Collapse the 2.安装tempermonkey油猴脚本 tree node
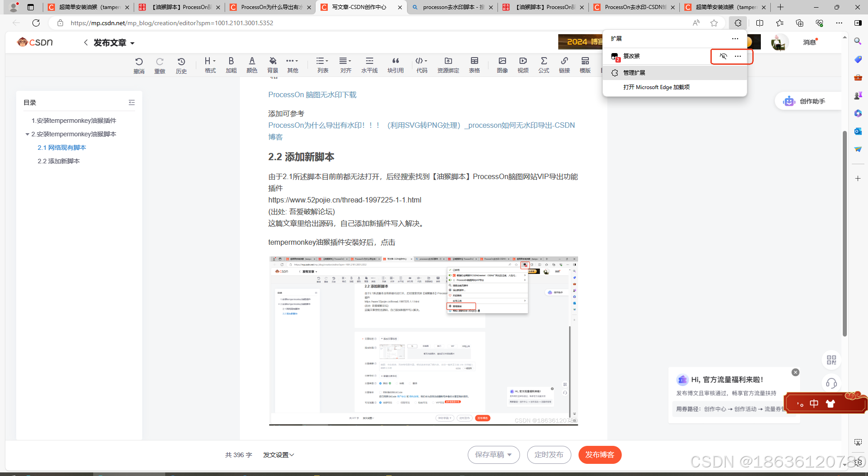 27,134
